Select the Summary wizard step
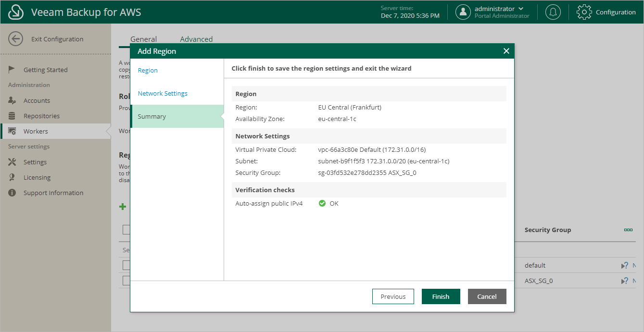This screenshot has width=644, height=332. 177,116
